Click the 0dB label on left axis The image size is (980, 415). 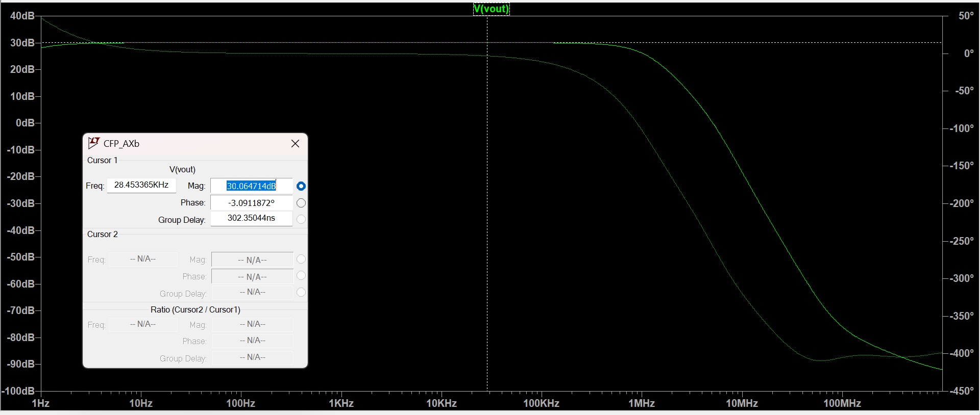[x=26, y=123]
